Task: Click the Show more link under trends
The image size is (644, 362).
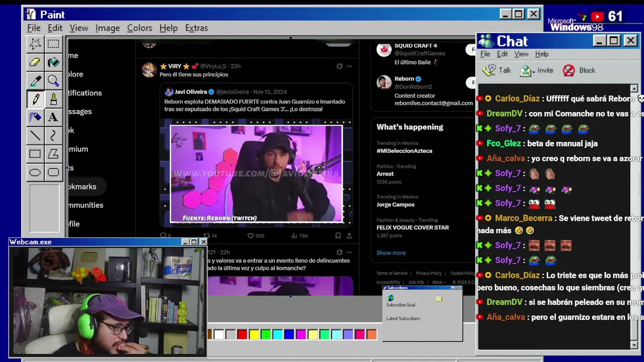Action: (391, 253)
